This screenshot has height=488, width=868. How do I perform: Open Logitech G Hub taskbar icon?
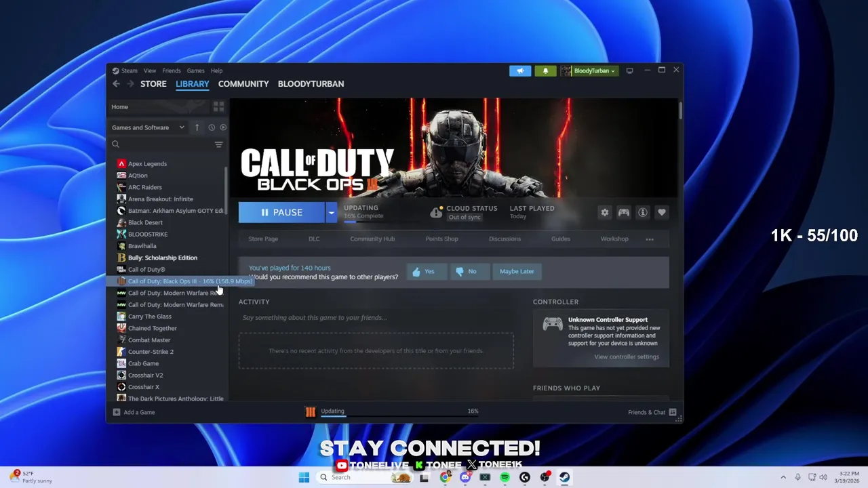[x=524, y=477]
